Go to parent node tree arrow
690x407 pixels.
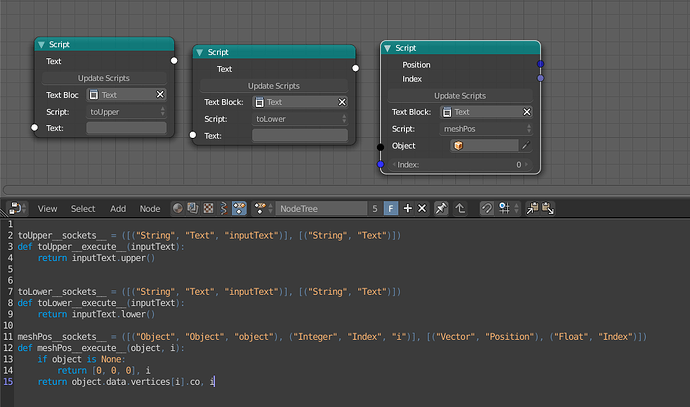coord(460,208)
